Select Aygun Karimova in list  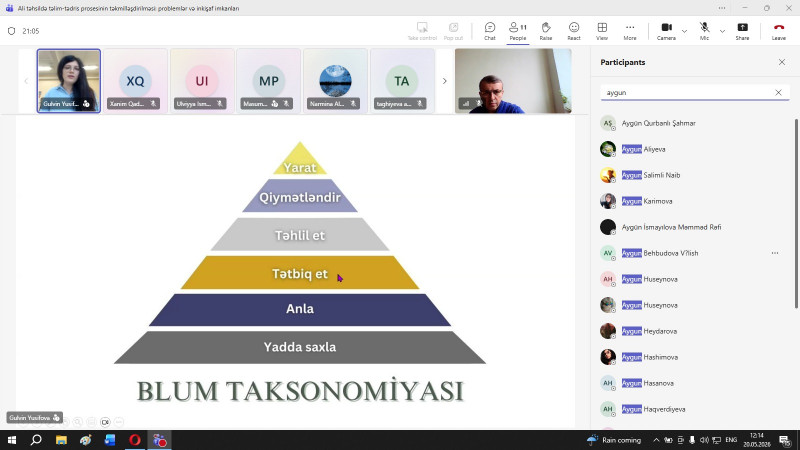click(694, 201)
